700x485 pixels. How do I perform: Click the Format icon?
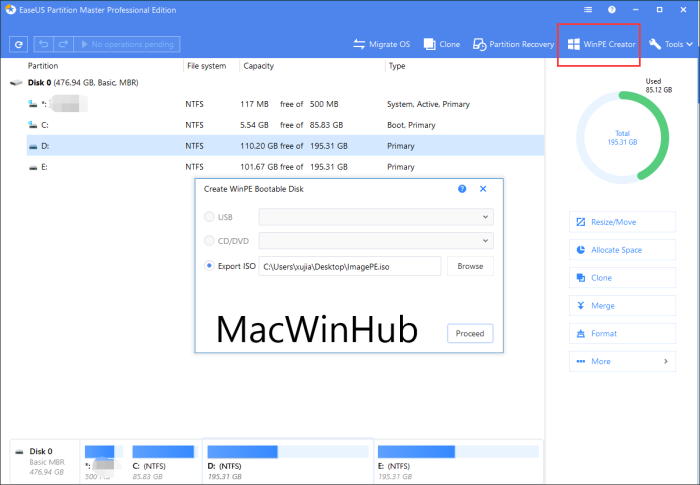coord(580,334)
